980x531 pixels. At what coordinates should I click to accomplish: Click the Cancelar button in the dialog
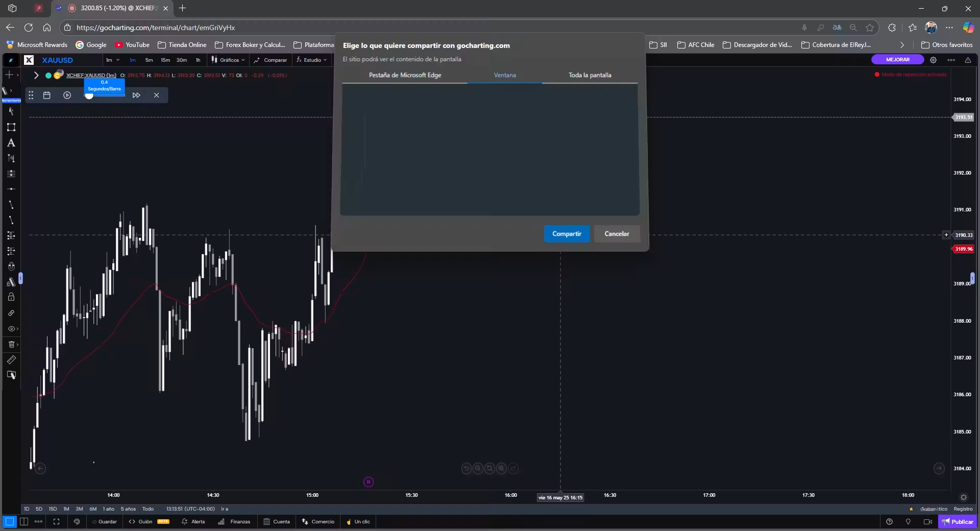click(617, 234)
